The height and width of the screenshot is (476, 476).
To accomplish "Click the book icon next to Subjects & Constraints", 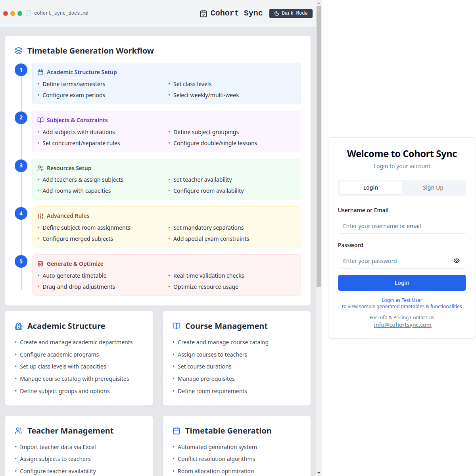I will (40, 120).
